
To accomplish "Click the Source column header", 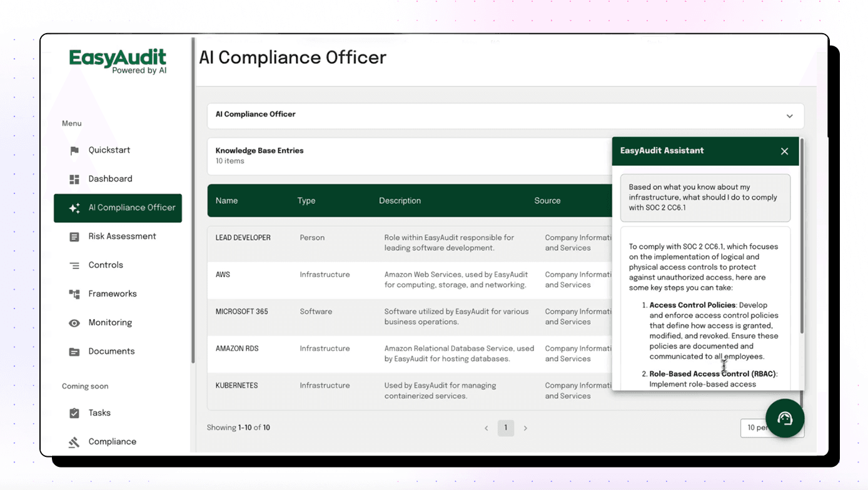I will [x=547, y=201].
